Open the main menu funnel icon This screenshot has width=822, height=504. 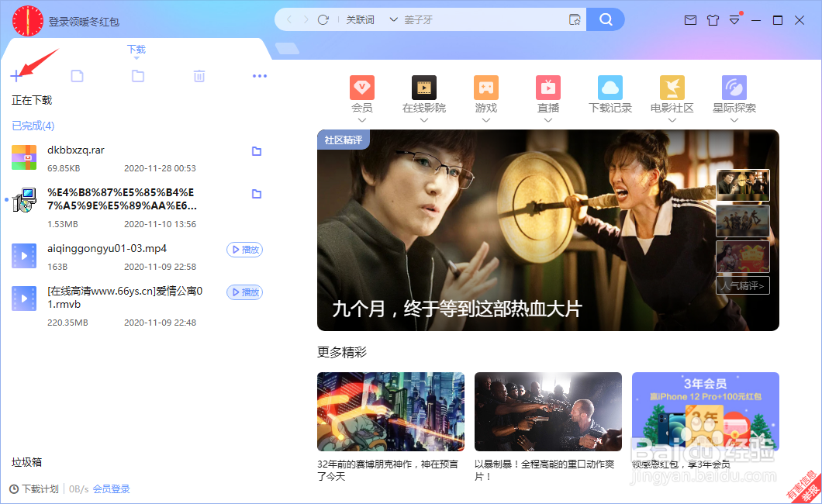(x=734, y=20)
